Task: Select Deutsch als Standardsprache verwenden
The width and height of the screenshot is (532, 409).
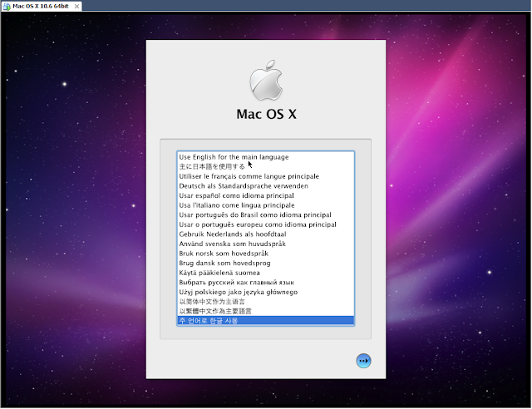Action: (266, 185)
